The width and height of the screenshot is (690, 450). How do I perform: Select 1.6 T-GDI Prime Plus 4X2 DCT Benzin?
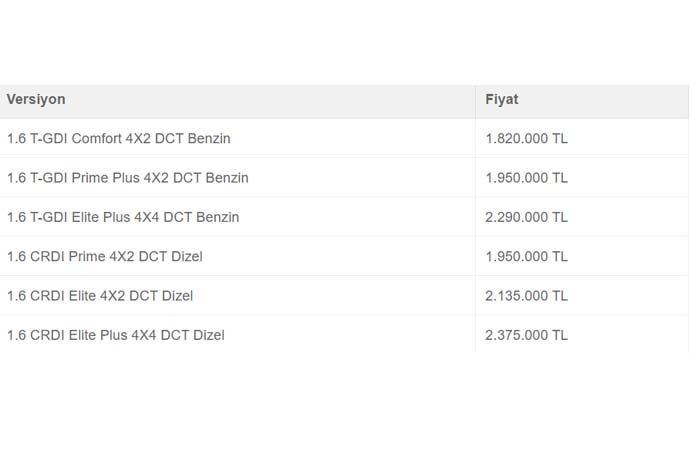pyautogui.click(x=128, y=178)
